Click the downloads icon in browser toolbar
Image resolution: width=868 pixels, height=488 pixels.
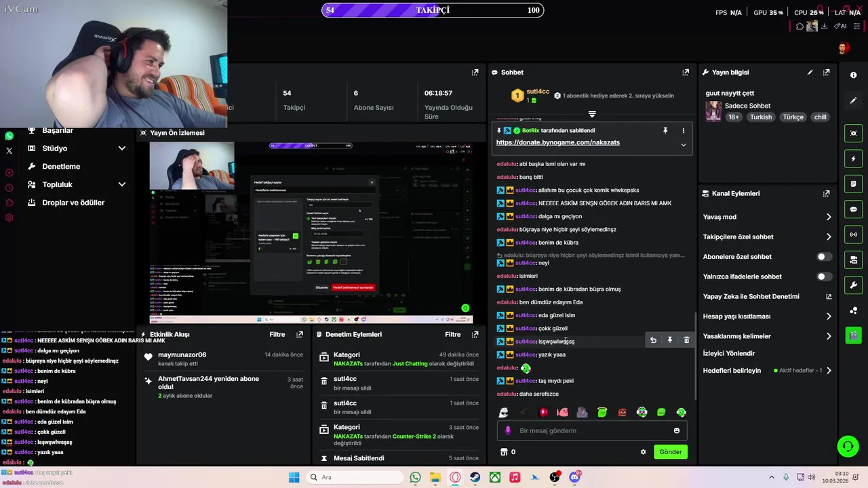coord(825,26)
